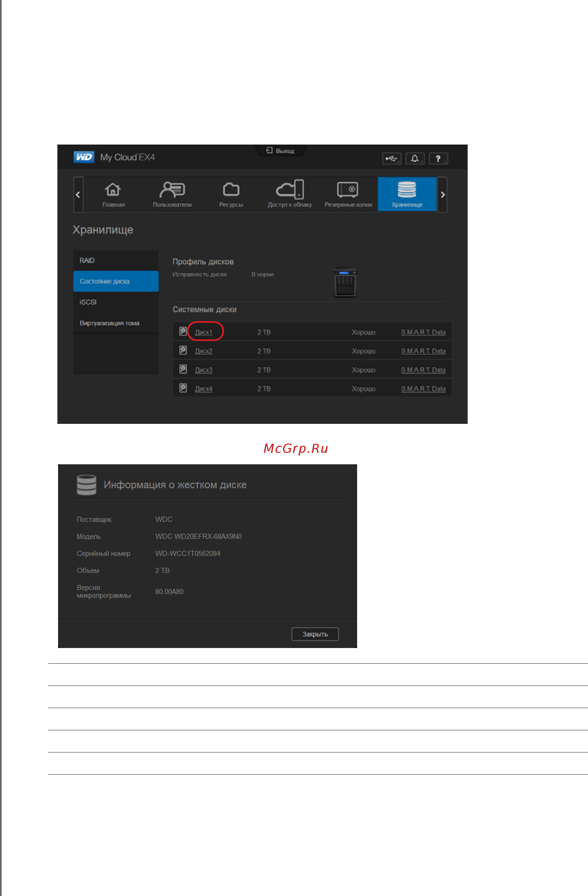
Task: Click the WD logo
Action: coord(83,157)
